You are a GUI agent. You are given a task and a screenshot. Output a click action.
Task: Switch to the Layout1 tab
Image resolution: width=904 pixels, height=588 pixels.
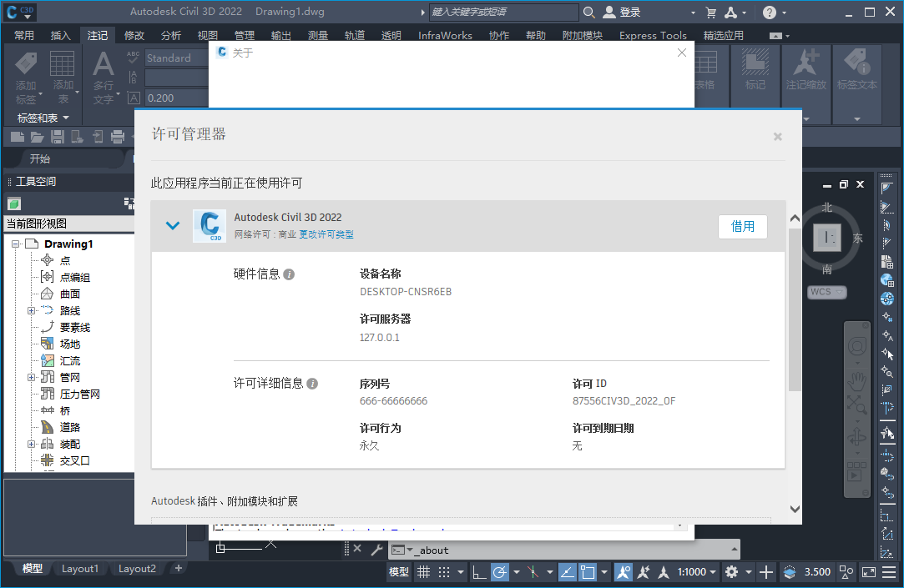pyautogui.click(x=80, y=568)
